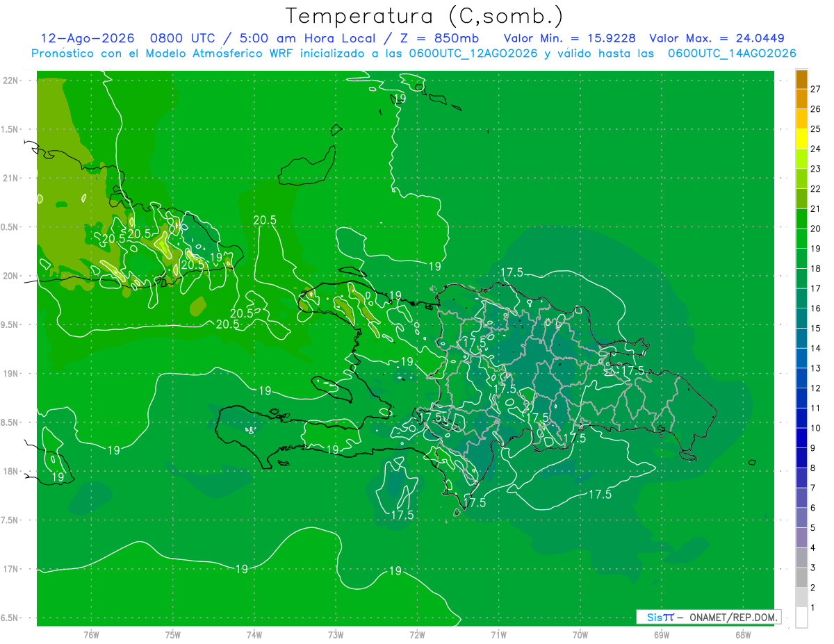
Task: Click the SisTT – ONAMET/REP.DOM. logo box
Action: pos(708,617)
